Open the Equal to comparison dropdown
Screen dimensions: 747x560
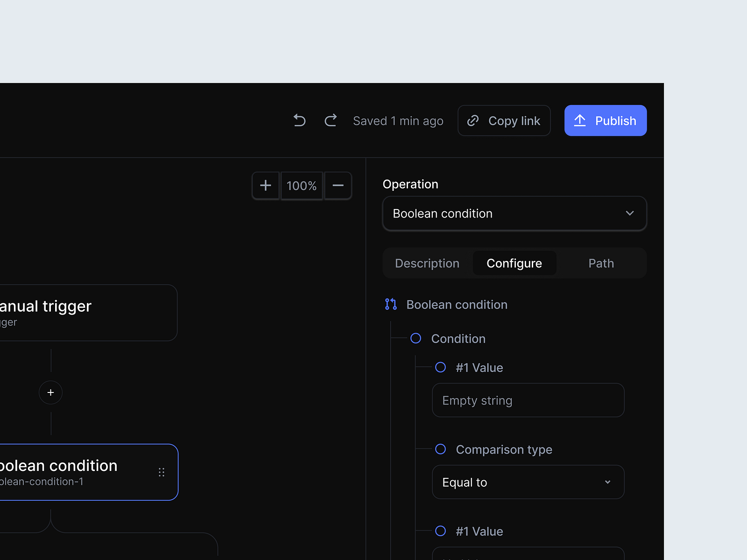coord(528,482)
